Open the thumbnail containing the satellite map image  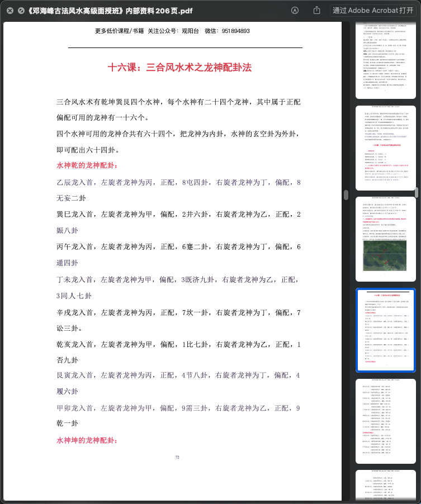coord(385,239)
